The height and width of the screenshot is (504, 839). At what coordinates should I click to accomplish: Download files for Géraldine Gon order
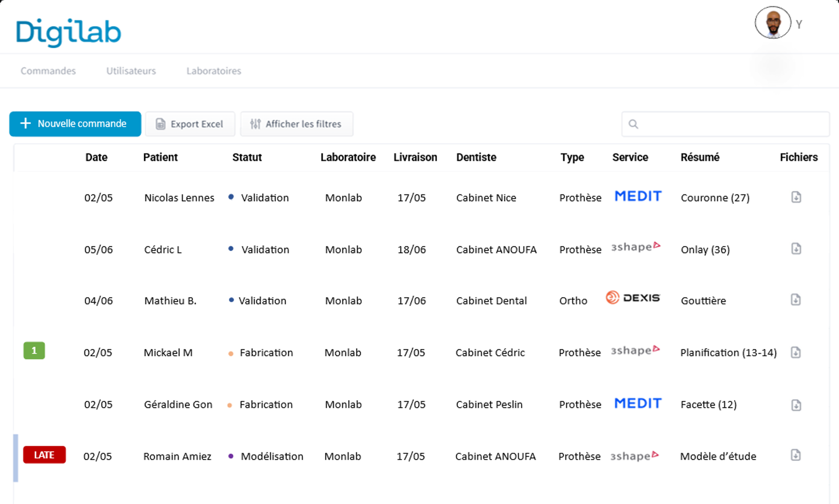(x=796, y=405)
